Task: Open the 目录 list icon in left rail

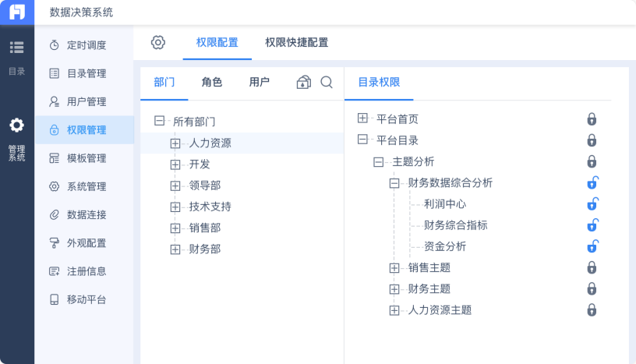Action: 16,48
